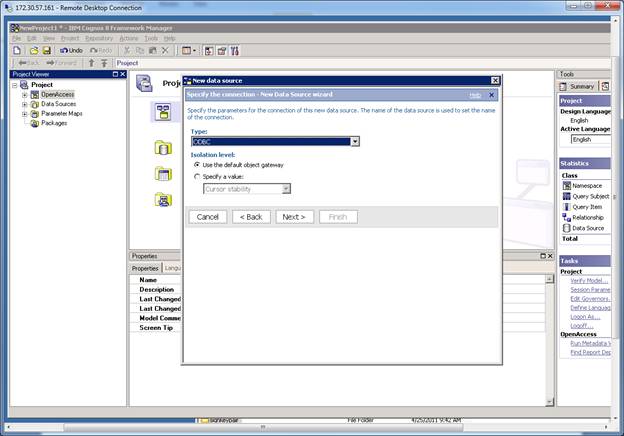Expand the Data Sources tree node
Image resolution: width=624 pixels, height=436 pixels.
(x=24, y=104)
